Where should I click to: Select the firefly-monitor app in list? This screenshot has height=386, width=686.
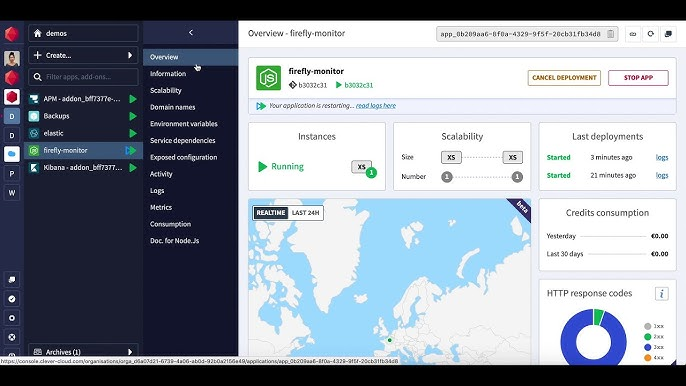pos(83,151)
